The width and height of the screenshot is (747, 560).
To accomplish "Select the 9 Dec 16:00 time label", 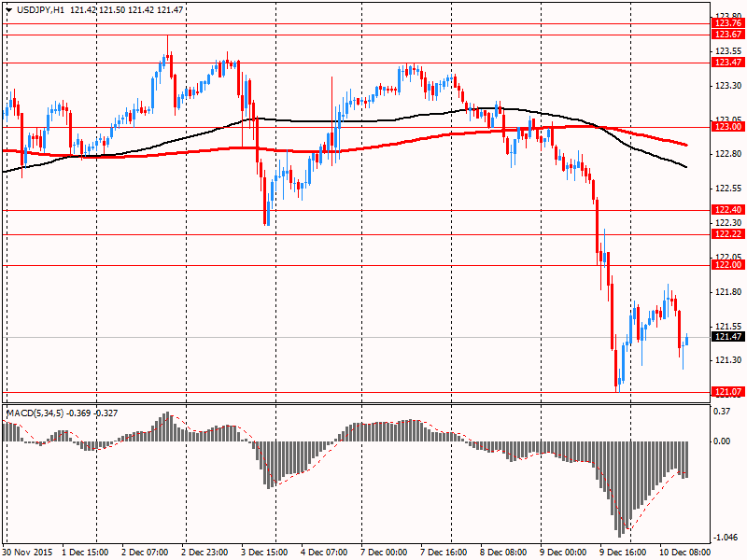I will coord(623,552).
